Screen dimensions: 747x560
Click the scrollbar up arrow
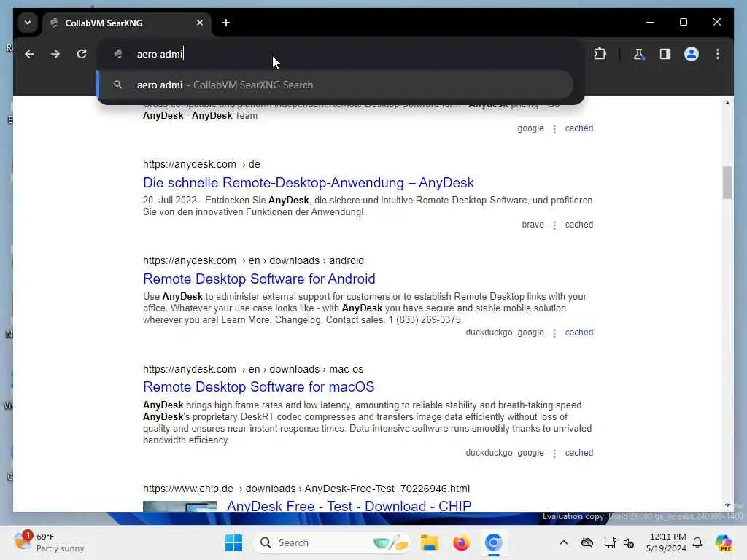pos(727,103)
